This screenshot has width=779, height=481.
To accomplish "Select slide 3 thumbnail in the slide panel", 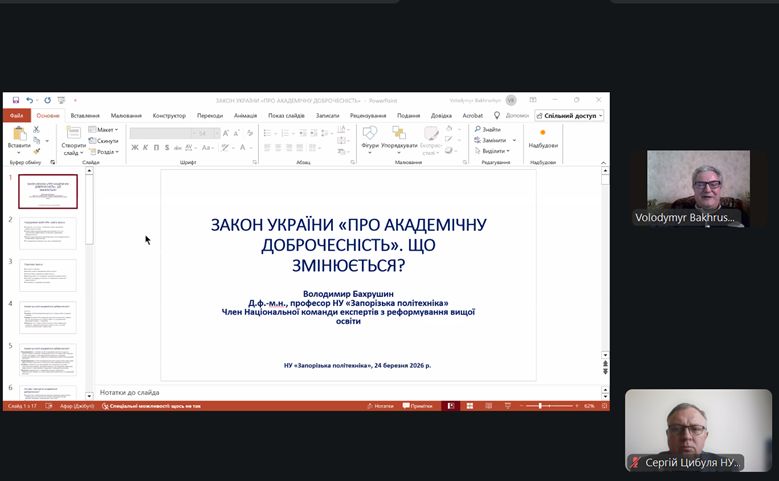I will coord(48,275).
